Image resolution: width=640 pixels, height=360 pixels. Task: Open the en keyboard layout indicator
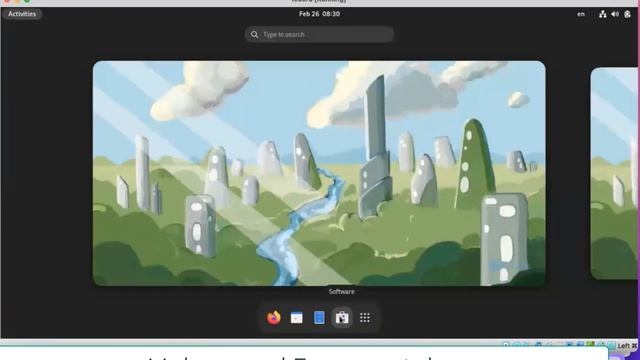coord(580,14)
